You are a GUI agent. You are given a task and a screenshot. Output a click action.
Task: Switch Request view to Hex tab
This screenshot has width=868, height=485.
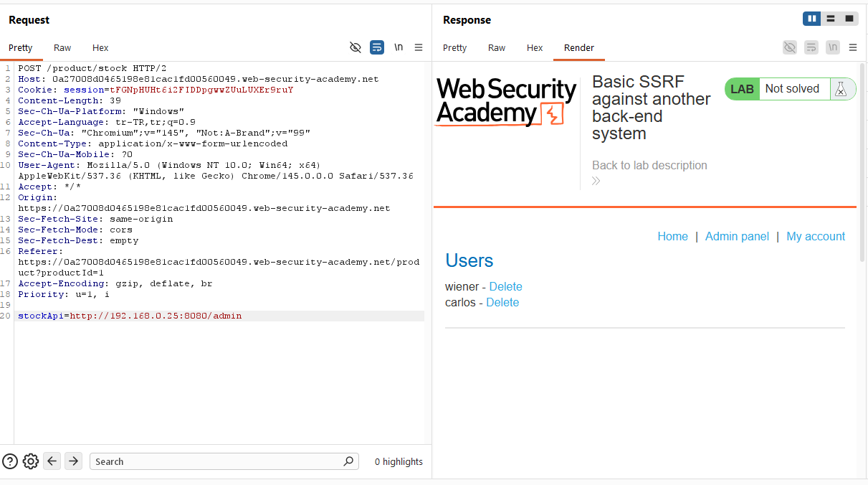(x=100, y=48)
